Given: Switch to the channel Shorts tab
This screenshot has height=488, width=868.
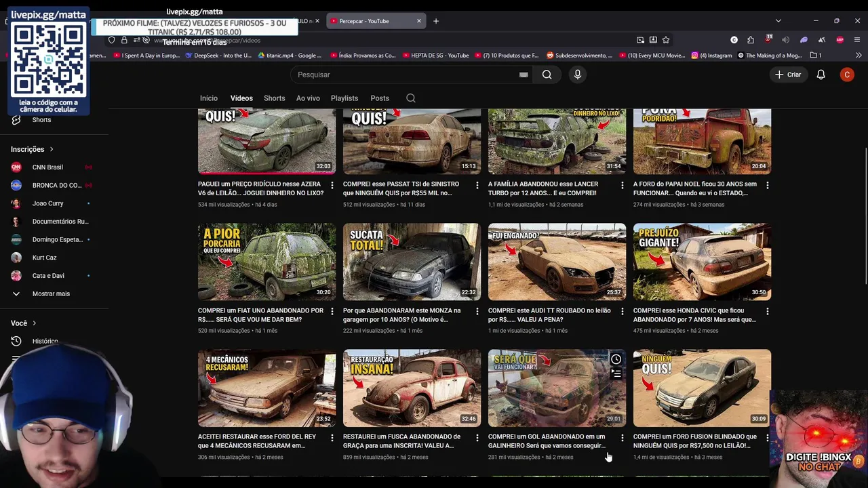Looking at the screenshot, I should coord(274,98).
